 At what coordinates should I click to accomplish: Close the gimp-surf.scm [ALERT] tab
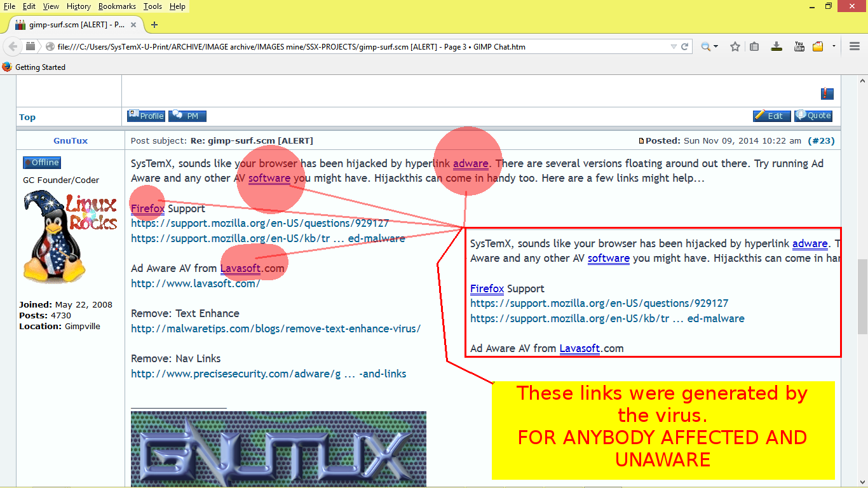133,25
